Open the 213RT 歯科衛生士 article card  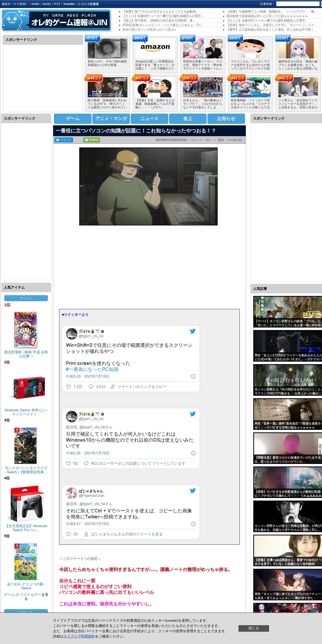(298, 54)
